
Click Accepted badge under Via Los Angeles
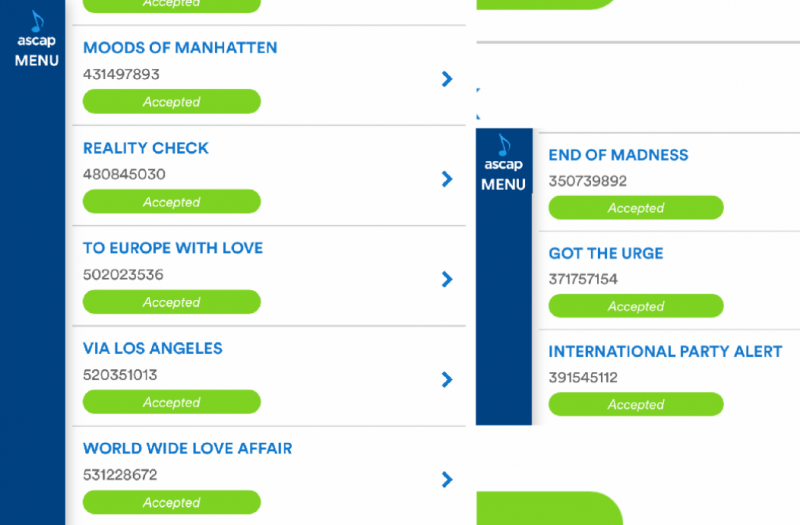click(x=171, y=402)
